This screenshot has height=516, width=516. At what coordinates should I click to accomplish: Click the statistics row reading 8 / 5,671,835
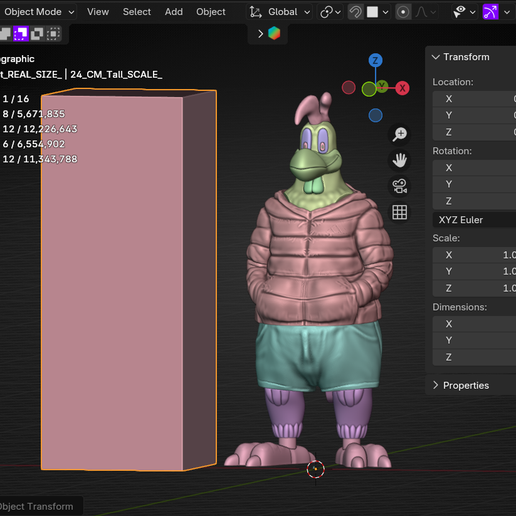click(x=34, y=114)
